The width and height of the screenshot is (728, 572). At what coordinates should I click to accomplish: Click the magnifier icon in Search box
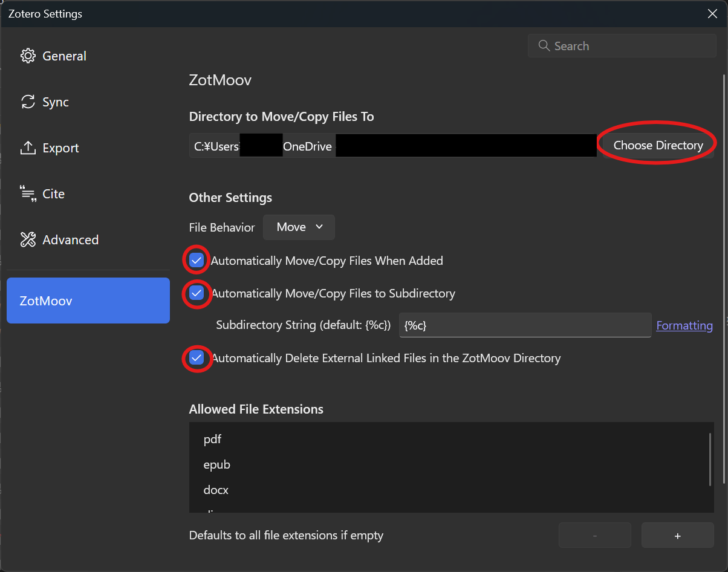[x=544, y=46]
